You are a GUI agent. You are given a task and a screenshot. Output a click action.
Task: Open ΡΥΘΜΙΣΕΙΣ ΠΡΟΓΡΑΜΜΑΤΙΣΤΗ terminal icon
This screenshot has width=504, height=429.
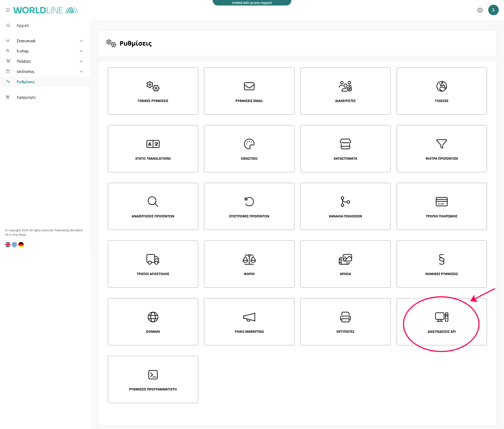(153, 375)
